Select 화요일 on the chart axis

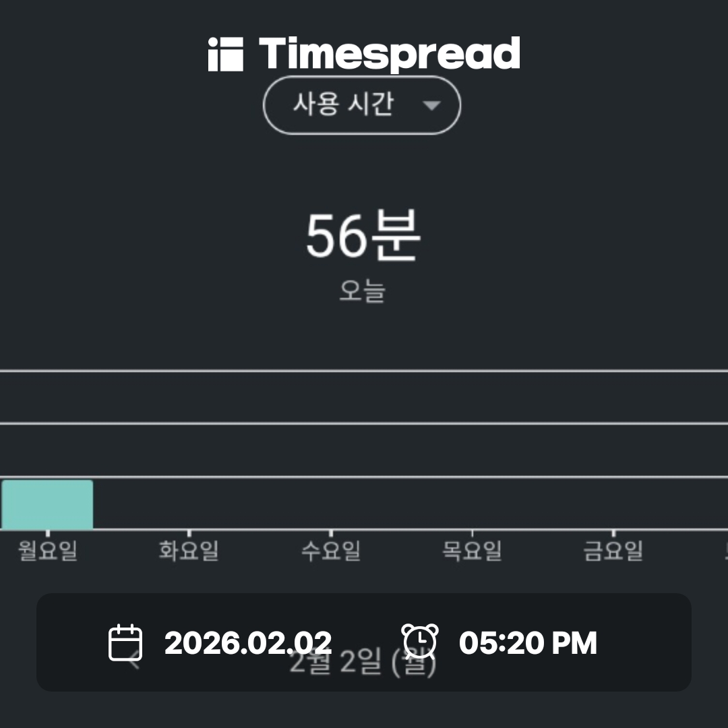(189, 551)
